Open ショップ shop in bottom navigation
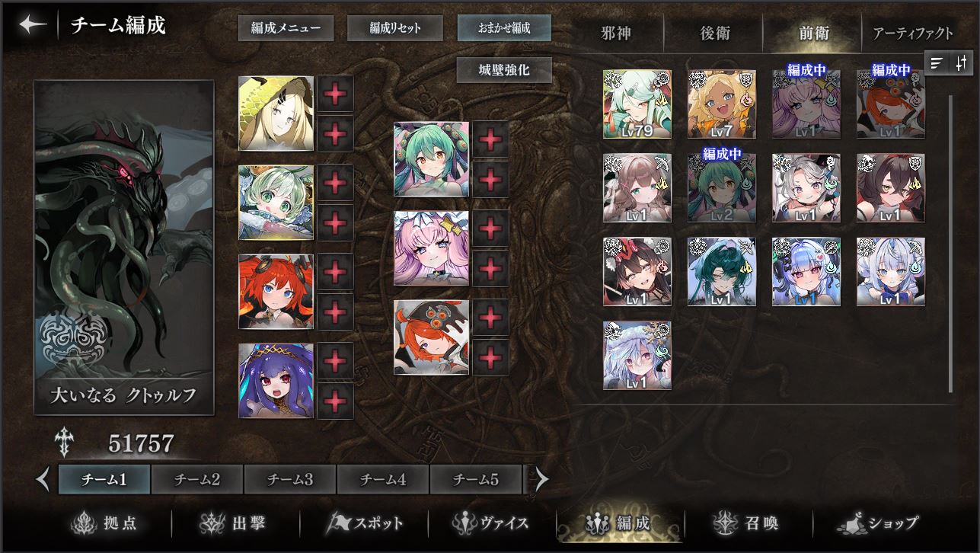 click(877, 523)
